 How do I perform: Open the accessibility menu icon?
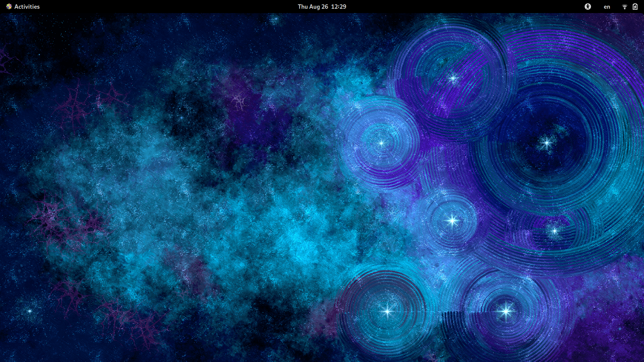[x=588, y=7]
